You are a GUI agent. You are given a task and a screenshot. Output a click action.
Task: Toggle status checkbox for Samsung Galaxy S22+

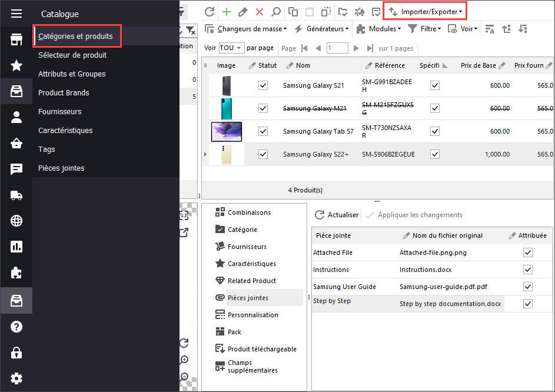pyautogui.click(x=263, y=154)
